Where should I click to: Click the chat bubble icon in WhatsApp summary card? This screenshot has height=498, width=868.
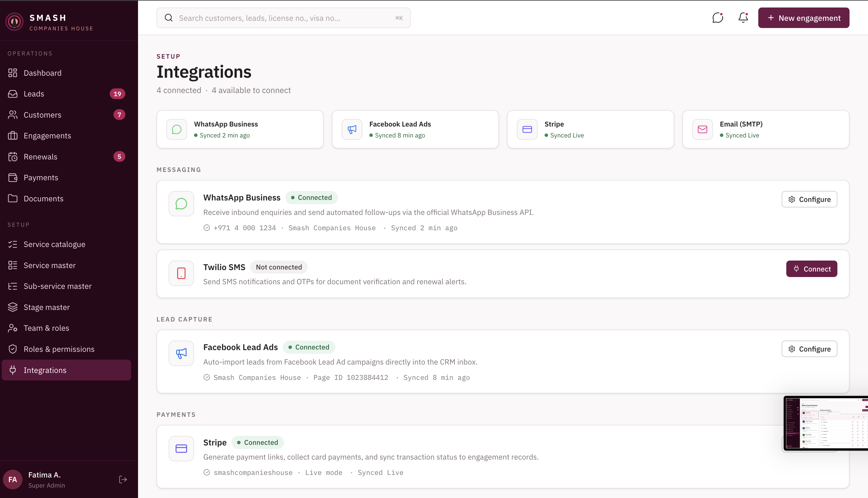tap(176, 129)
